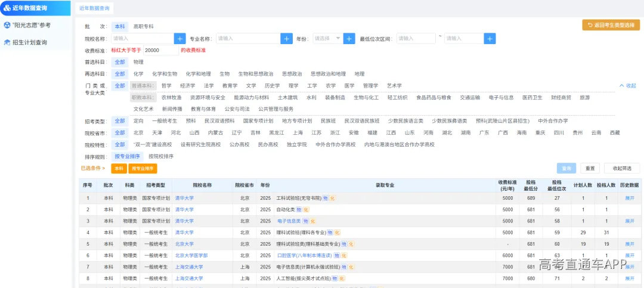Sort by 按院校排序
The height and width of the screenshot is (288, 644).
pyautogui.click(x=161, y=156)
